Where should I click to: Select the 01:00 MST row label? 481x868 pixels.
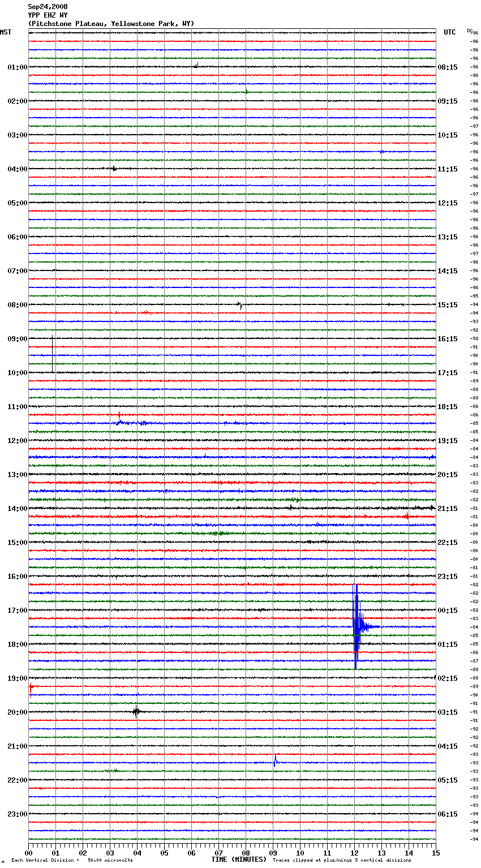click(x=17, y=67)
